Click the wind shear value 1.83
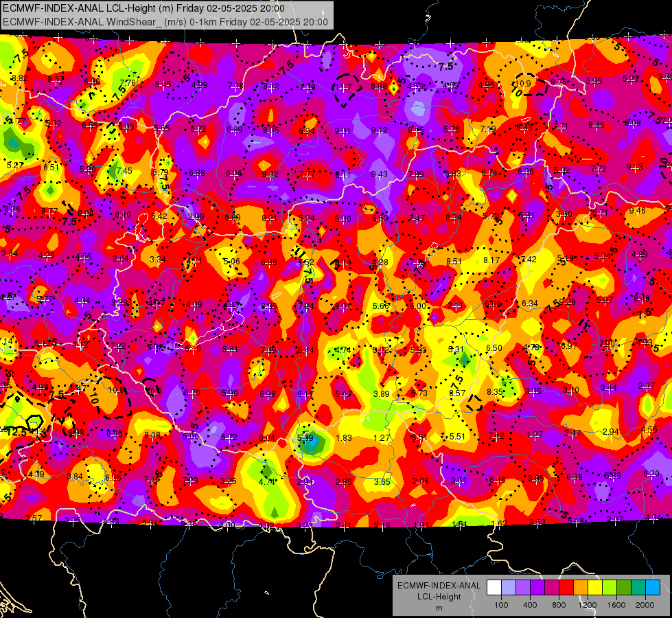This screenshot has height=618, width=672. [x=344, y=438]
